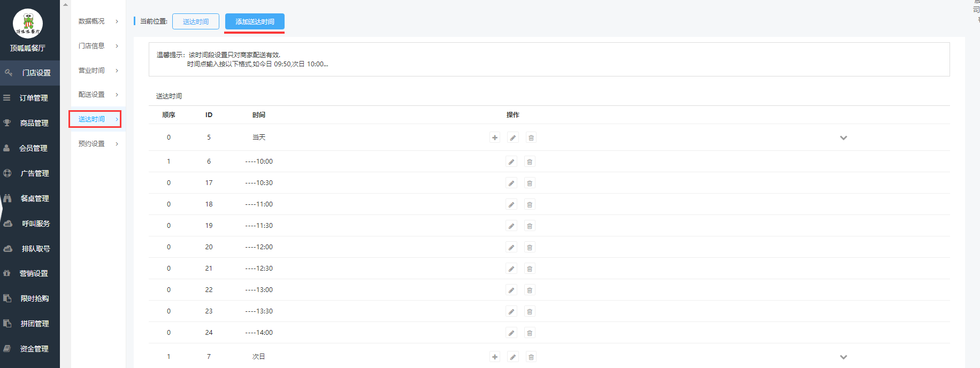Delete the 当天 row with trash icon

click(531, 137)
